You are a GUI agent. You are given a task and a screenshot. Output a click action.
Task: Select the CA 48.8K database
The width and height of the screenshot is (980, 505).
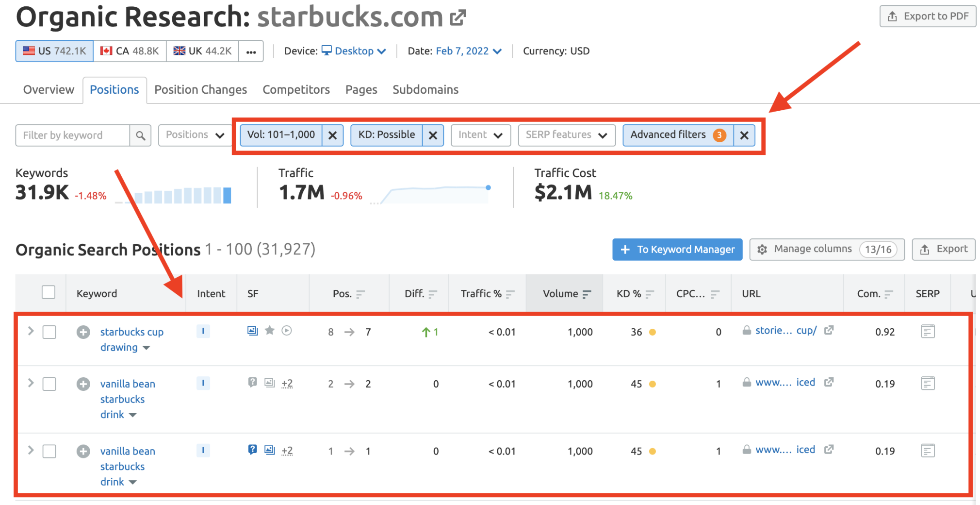tap(130, 51)
